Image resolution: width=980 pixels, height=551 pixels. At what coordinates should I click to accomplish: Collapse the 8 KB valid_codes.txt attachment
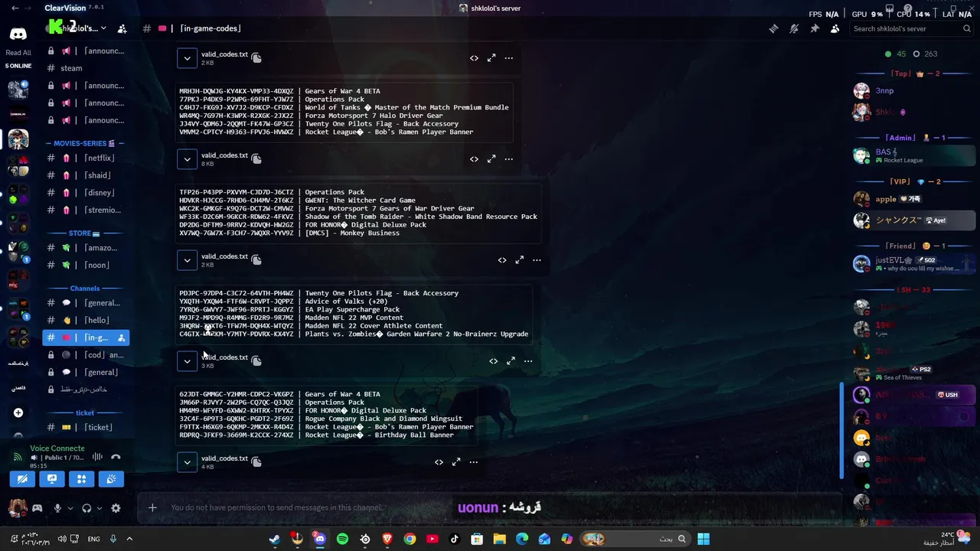point(187,158)
